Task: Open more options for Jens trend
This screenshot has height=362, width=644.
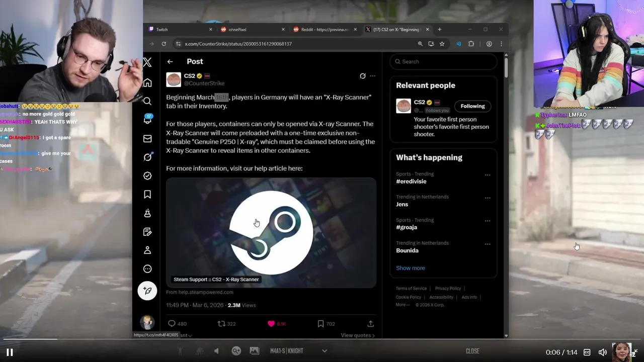Action: (x=487, y=198)
